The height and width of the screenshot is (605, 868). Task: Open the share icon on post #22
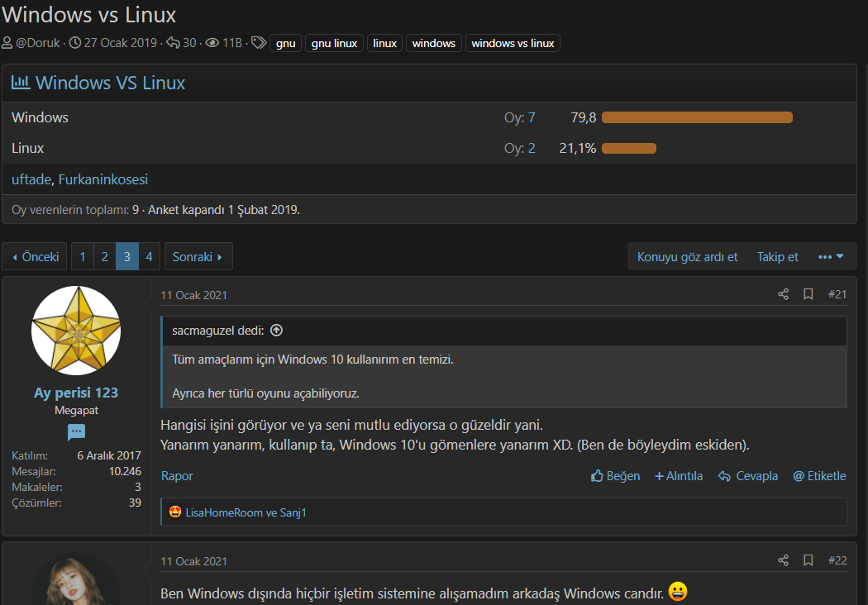click(783, 560)
